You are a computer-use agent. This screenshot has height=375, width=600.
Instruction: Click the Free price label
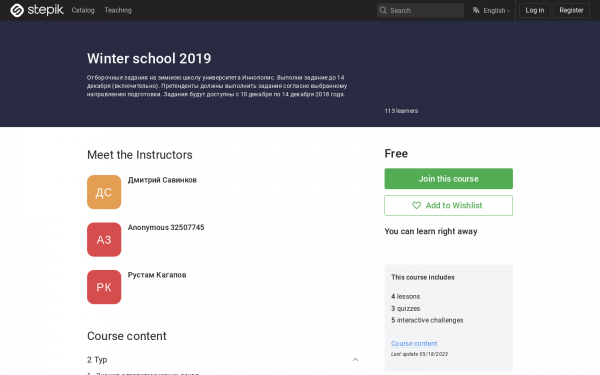click(x=396, y=153)
